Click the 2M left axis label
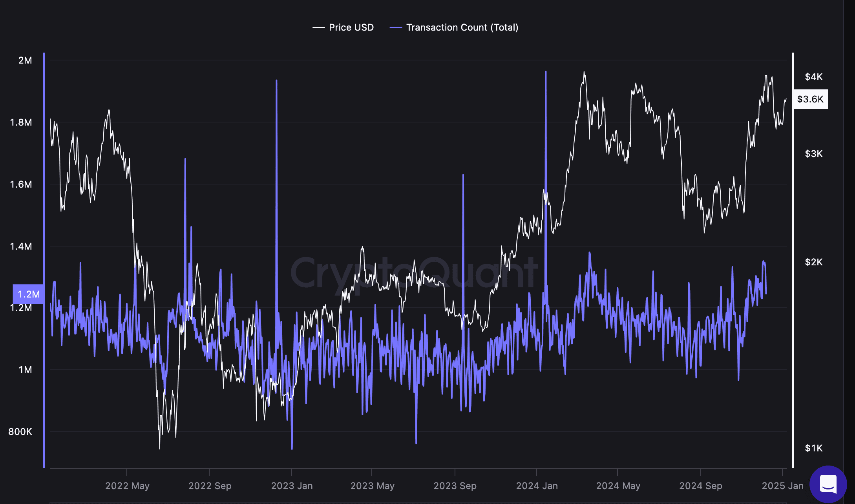 coord(25,60)
